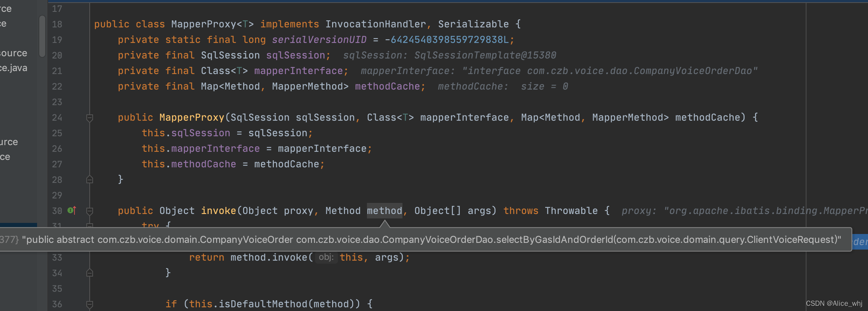Click the 'mapperInterface' field on line 21
This screenshot has width=868, height=311.
tap(299, 71)
